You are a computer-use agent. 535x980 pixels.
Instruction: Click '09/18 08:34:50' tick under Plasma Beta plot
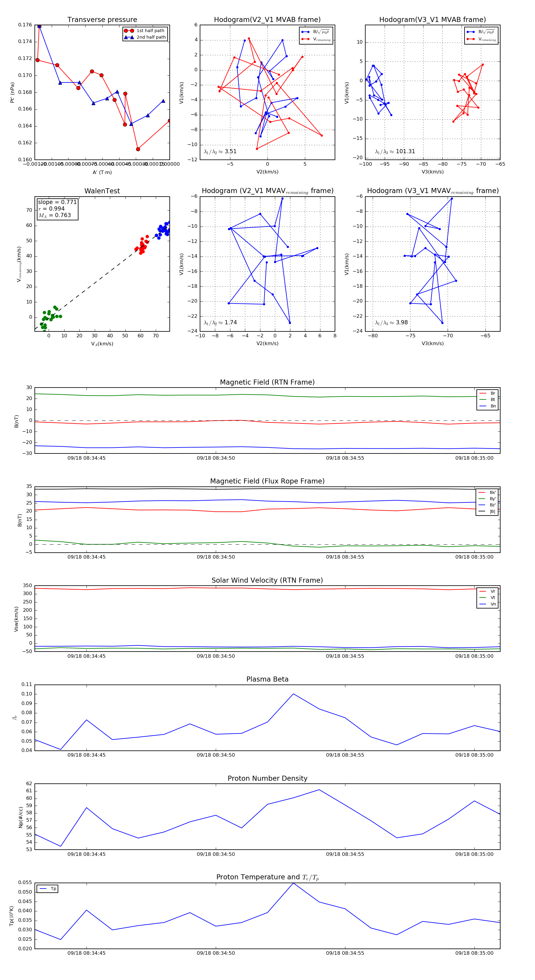[x=216, y=755]
